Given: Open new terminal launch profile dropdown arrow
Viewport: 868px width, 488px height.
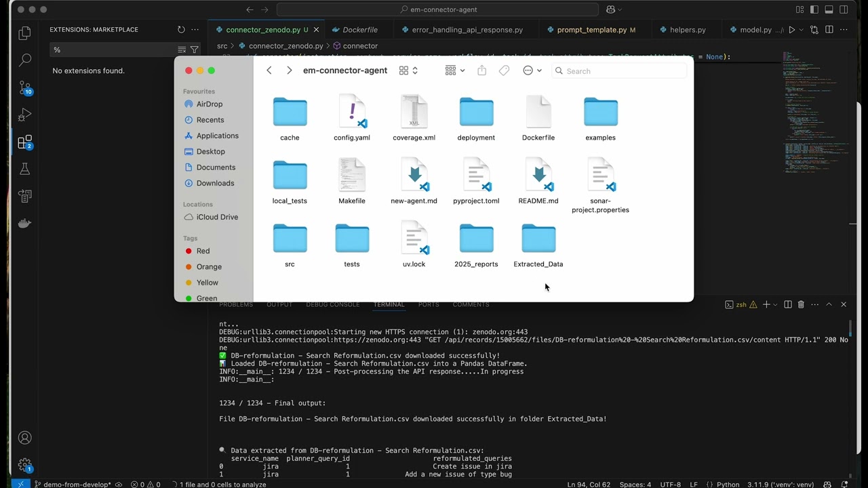Looking at the screenshot, I should coord(775,305).
